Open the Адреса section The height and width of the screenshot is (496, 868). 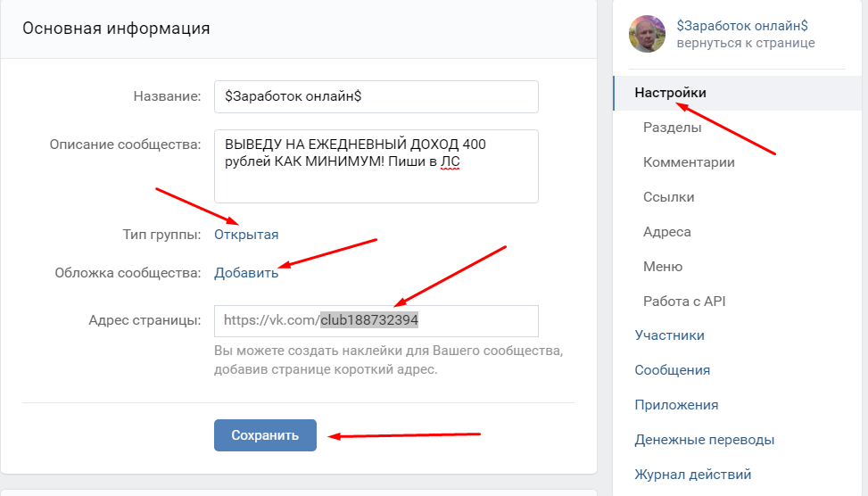pyautogui.click(x=666, y=232)
